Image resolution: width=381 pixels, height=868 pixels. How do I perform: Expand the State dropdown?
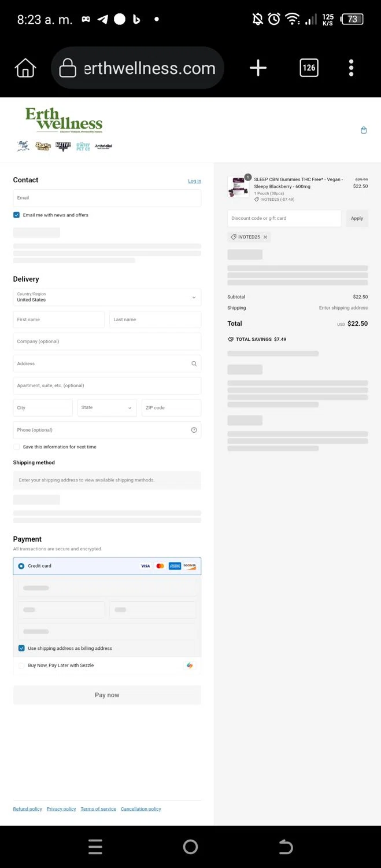[107, 408]
